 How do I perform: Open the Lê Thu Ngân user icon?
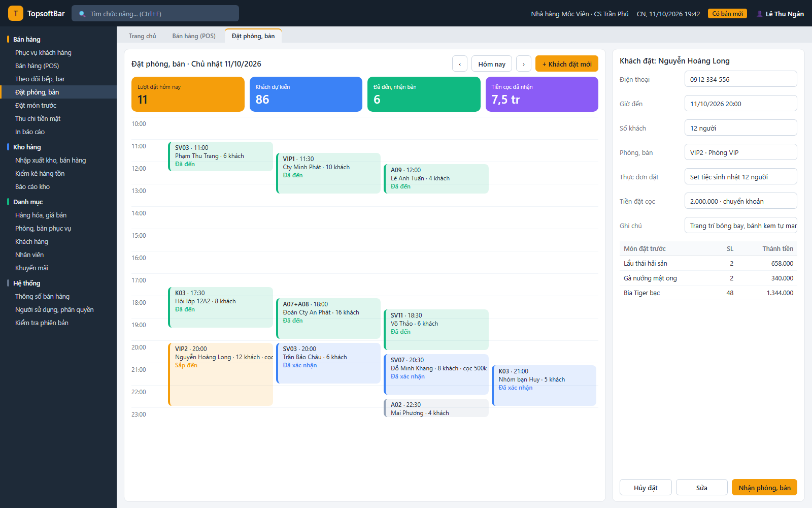(759, 14)
